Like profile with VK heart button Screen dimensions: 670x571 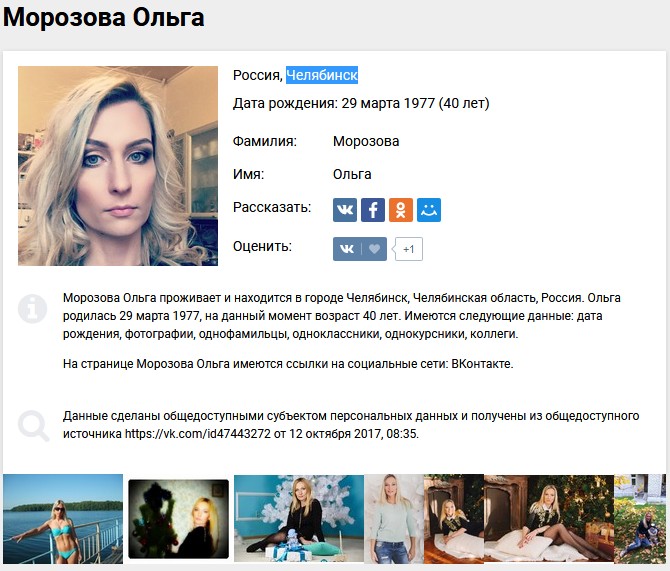(x=360, y=249)
